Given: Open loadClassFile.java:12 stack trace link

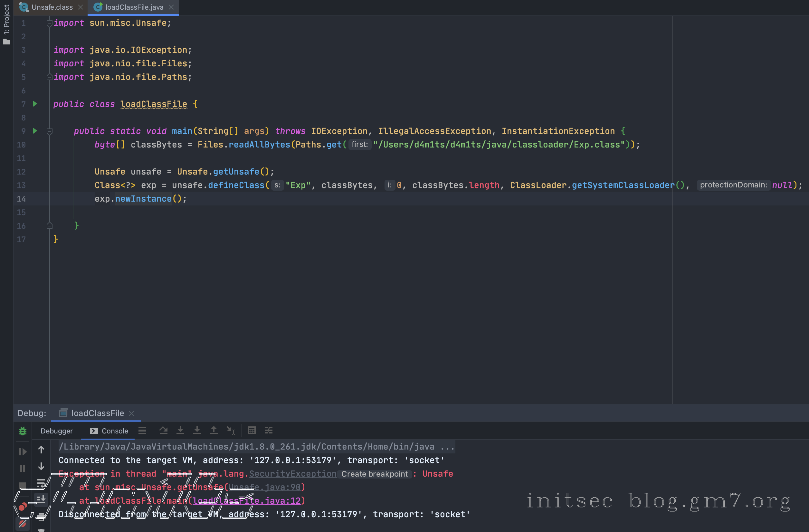Looking at the screenshot, I should point(246,501).
